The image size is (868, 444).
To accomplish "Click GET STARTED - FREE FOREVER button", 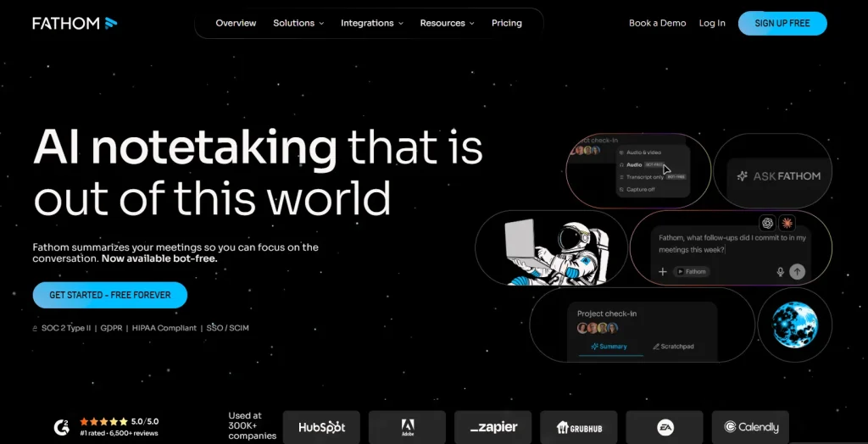I will (110, 295).
